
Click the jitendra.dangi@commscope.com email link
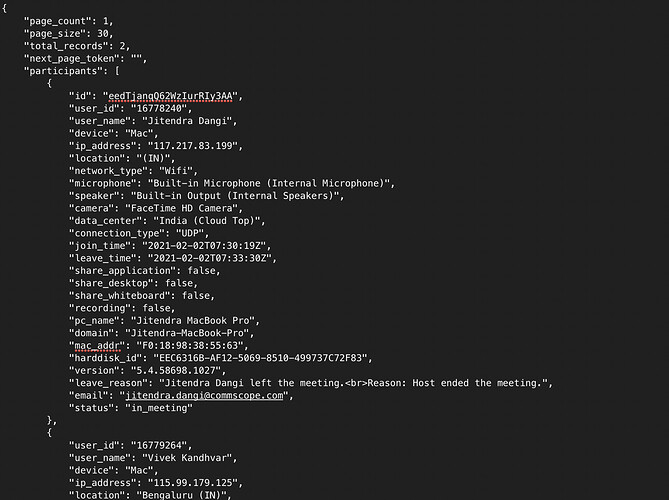tap(204, 395)
